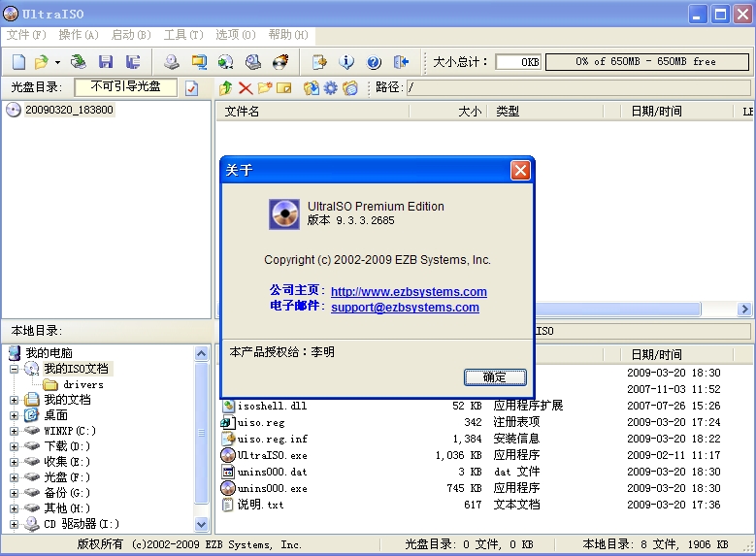Sort the disc list by 类型 column header

(544, 112)
